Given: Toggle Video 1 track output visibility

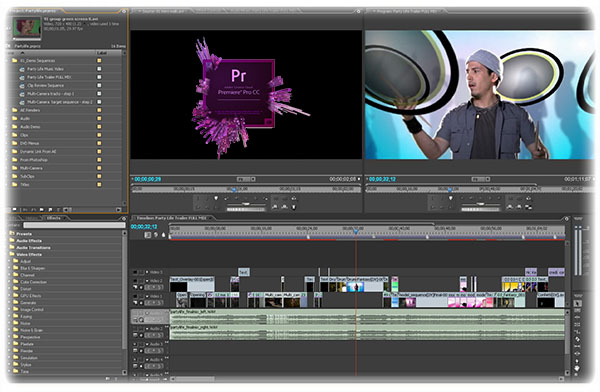Looking at the screenshot, I should (x=135, y=296).
